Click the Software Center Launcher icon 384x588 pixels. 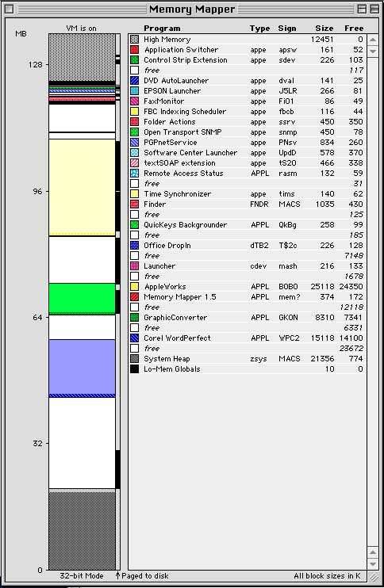pyautogui.click(x=134, y=153)
